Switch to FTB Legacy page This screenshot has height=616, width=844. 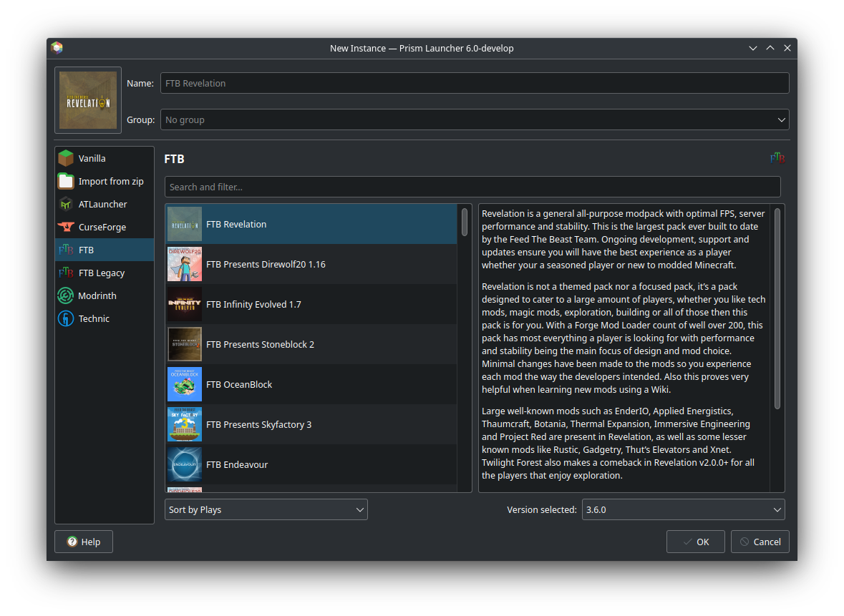point(105,273)
